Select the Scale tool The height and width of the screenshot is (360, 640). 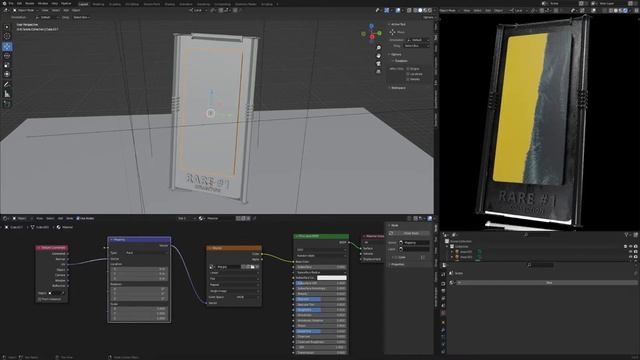(x=7, y=65)
